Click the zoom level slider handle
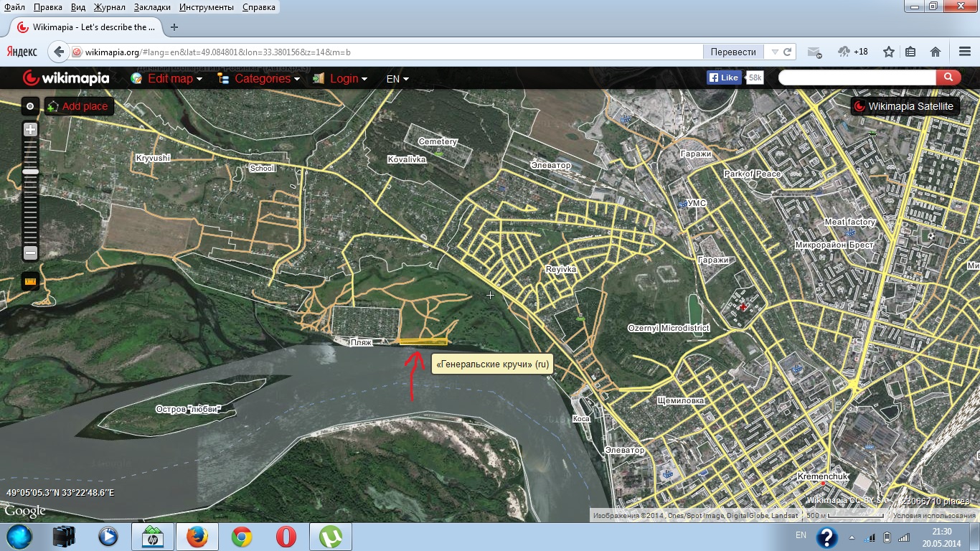Screen dimensions: 980x551 [30, 172]
